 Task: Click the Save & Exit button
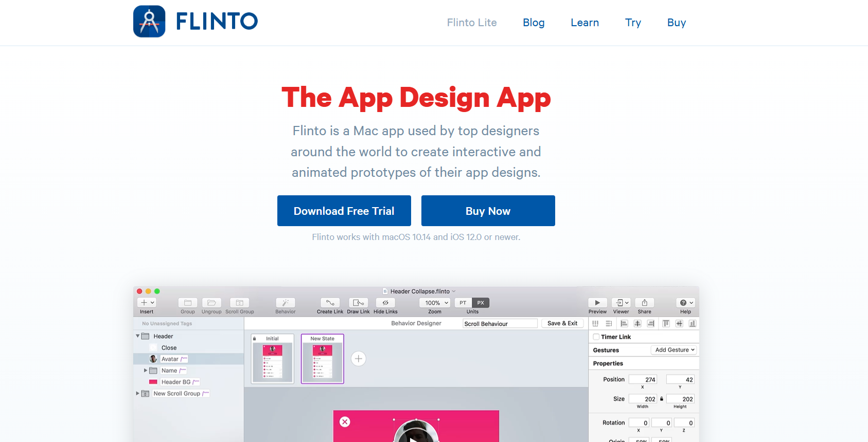(x=562, y=323)
